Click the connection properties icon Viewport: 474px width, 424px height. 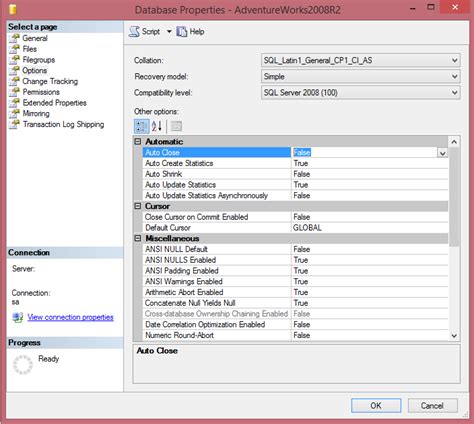(x=18, y=317)
